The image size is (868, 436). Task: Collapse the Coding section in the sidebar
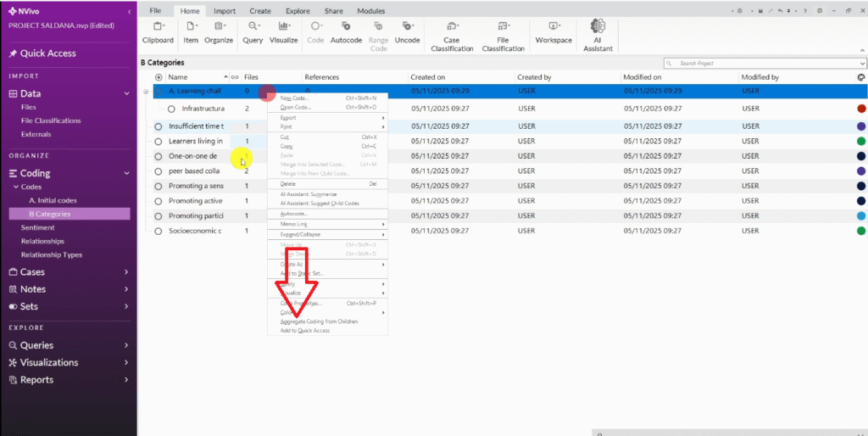point(126,173)
